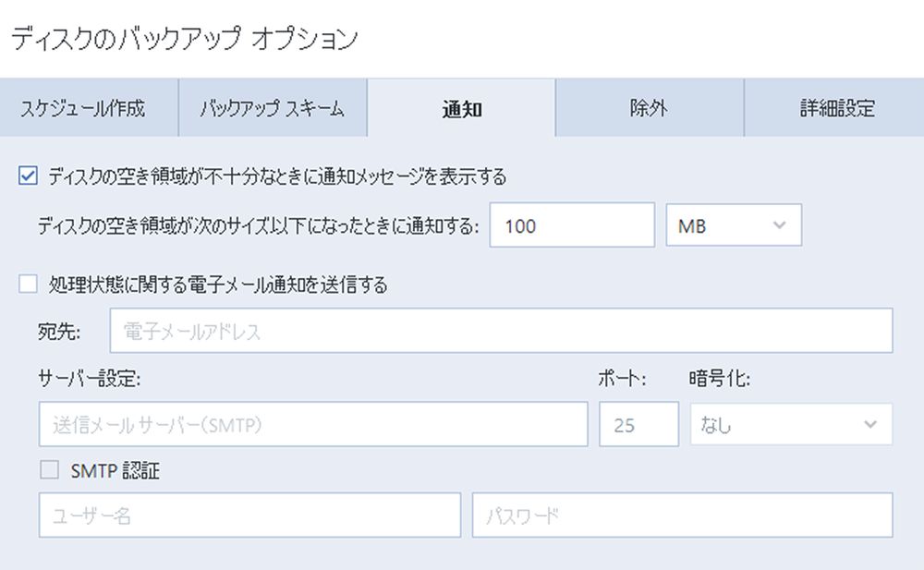The image size is (924, 570).
Task: Open the MB size unit dropdown
Action: pyautogui.click(x=733, y=224)
